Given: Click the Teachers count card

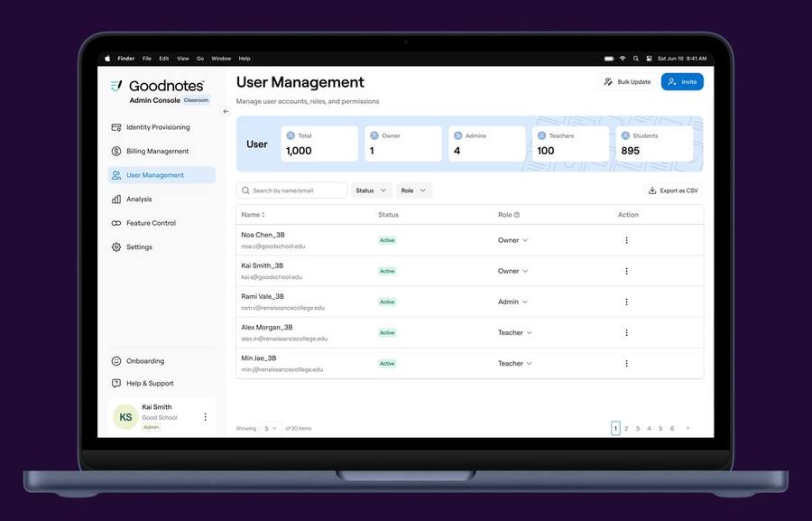Looking at the screenshot, I should tap(571, 144).
